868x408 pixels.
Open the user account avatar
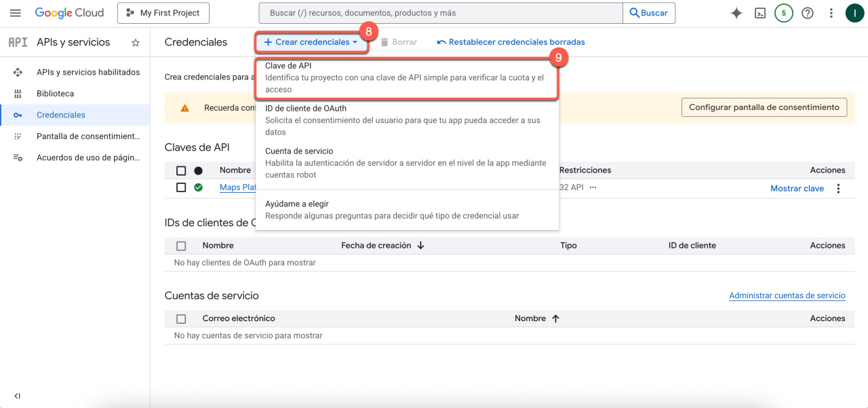point(854,13)
